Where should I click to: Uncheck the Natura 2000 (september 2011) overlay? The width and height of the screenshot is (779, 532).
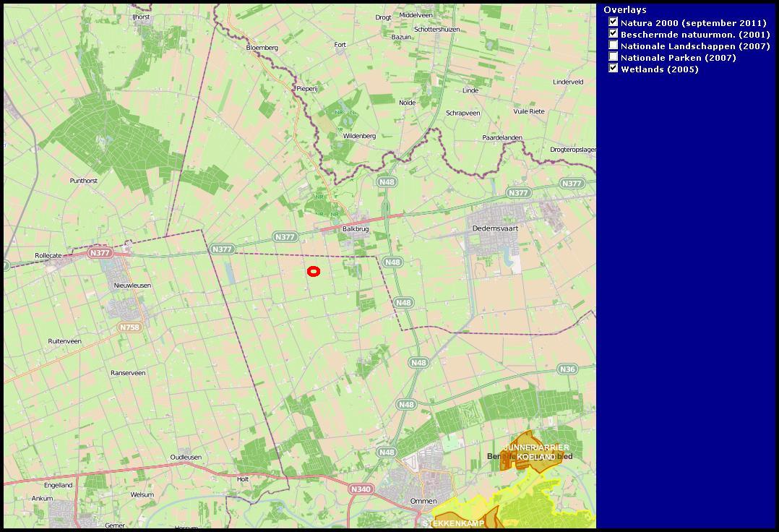[614, 22]
